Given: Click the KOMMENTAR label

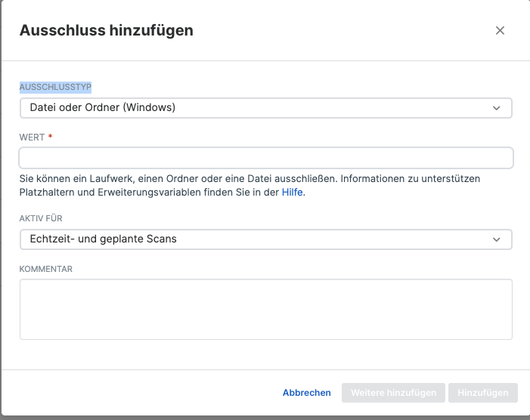Looking at the screenshot, I should tap(45, 268).
